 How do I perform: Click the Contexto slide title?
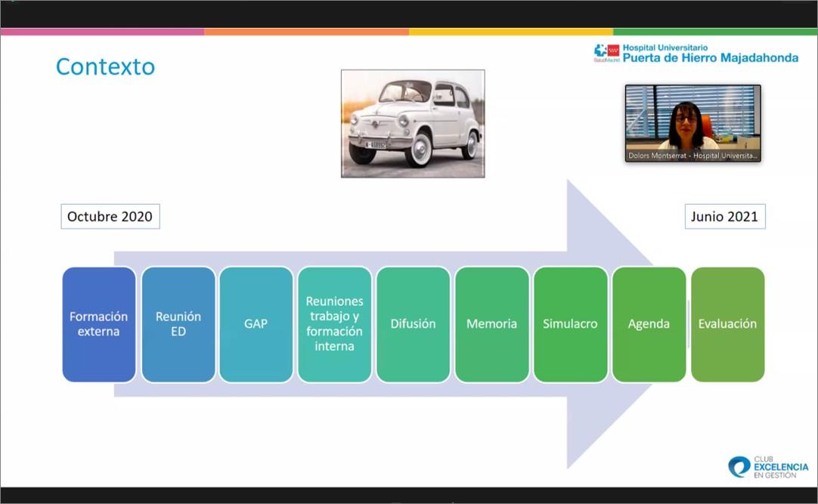click(105, 67)
